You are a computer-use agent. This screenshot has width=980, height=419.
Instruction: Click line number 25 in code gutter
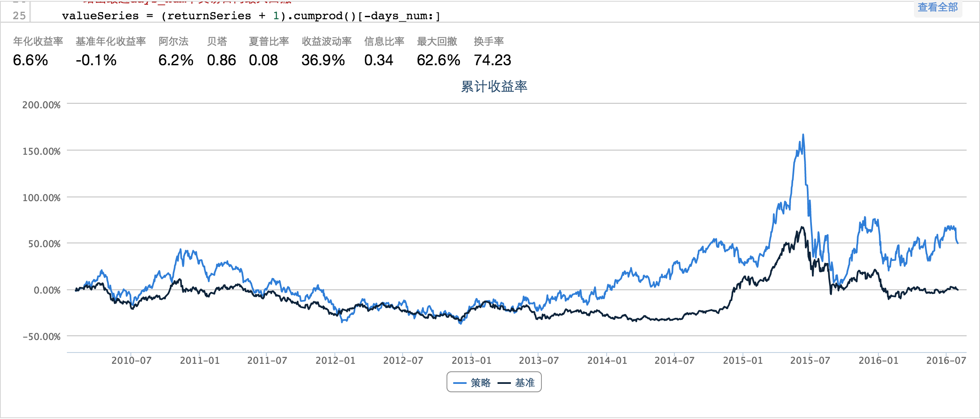click(x=19, y=16)
